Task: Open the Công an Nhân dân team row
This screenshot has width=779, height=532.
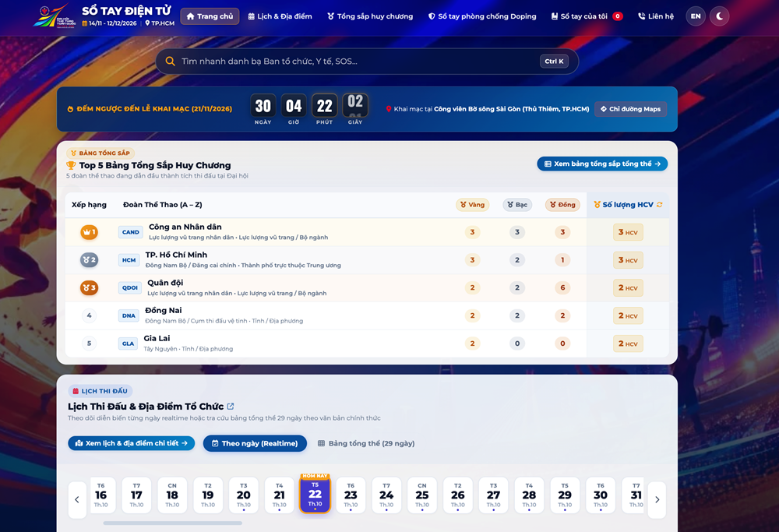Action: pyautogui.click(x=367, y=232)
